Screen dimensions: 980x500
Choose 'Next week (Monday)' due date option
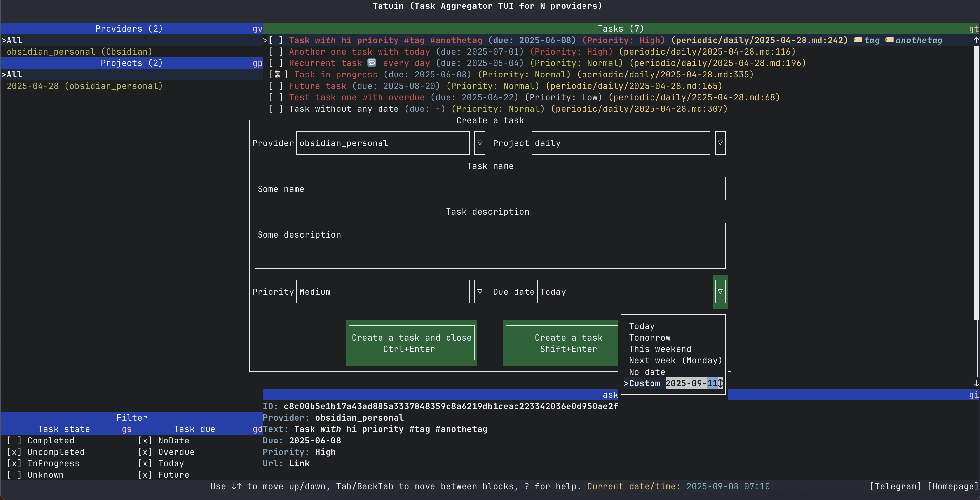click(x=675, y=360)
